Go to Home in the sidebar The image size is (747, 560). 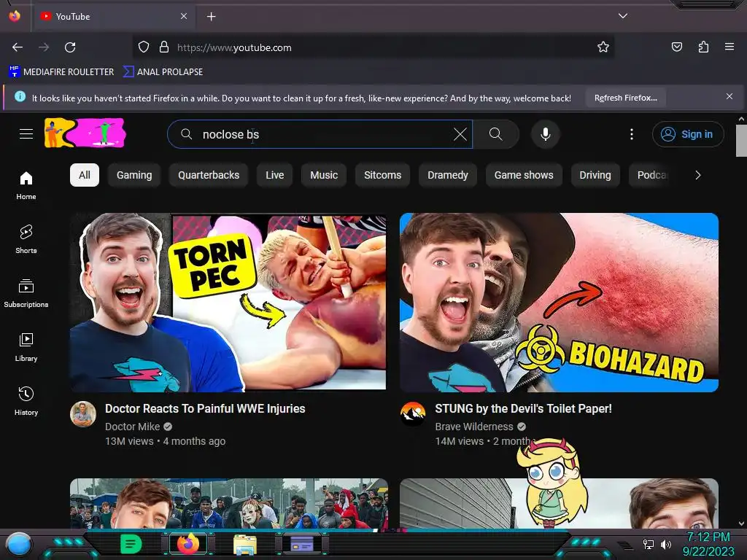click(26, 186)
